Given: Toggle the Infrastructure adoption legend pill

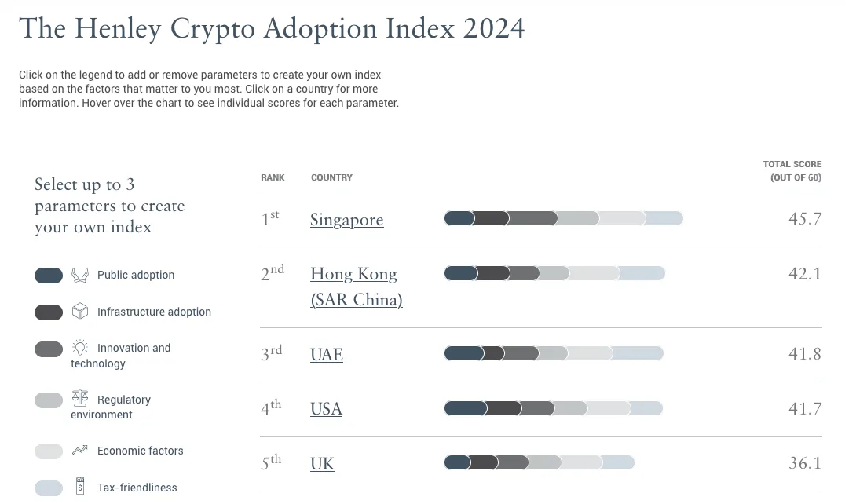Looking at the screenshot, I should [49, 312].
